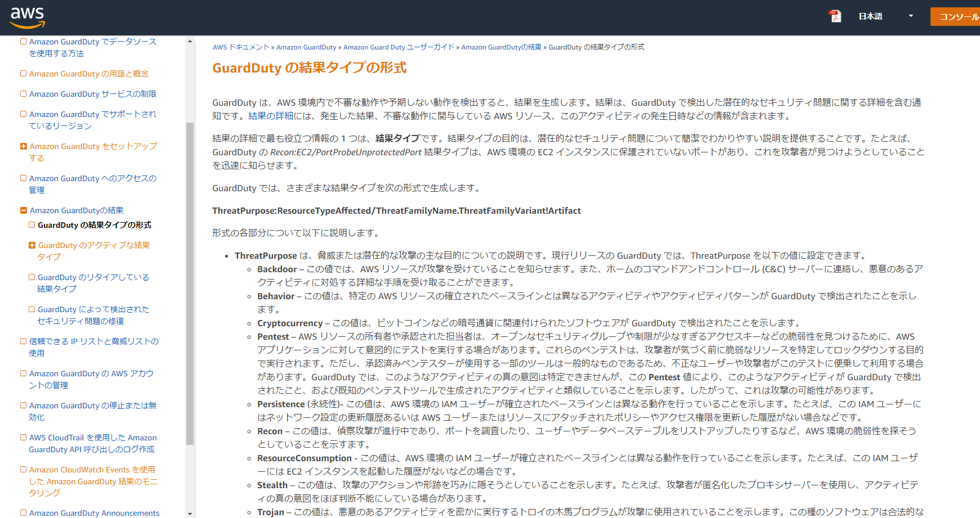Go to 'AWS ドキュメント' in the breadcrumb

[x=241, y=47]
